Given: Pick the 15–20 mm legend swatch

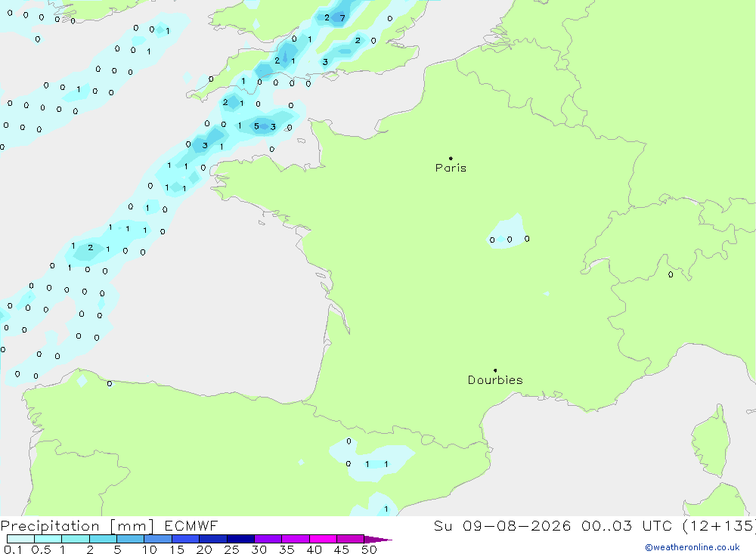Looking at the screenshot, I should pyautogui.click(x=186, y=539).
